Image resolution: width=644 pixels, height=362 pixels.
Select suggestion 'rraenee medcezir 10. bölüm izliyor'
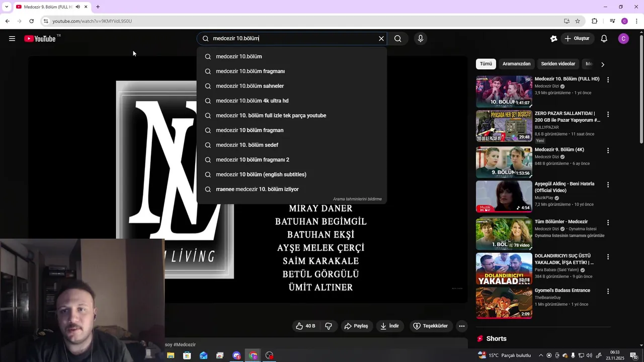292,190
